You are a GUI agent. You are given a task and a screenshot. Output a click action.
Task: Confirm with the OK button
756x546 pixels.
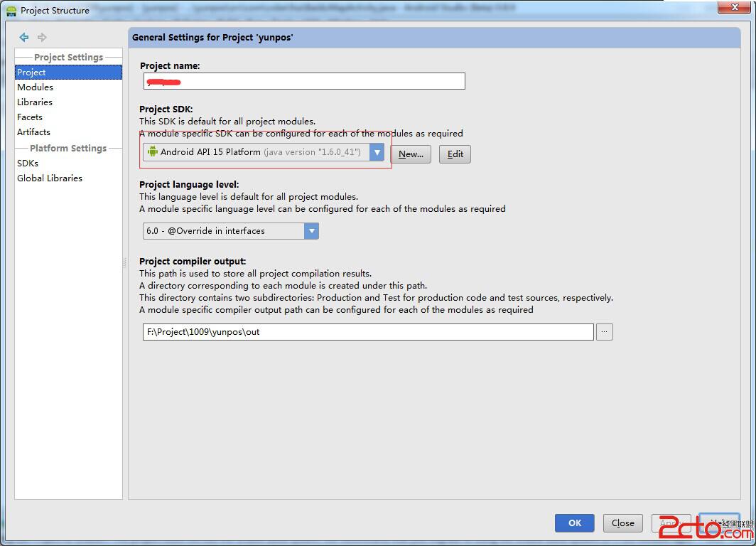574,523
